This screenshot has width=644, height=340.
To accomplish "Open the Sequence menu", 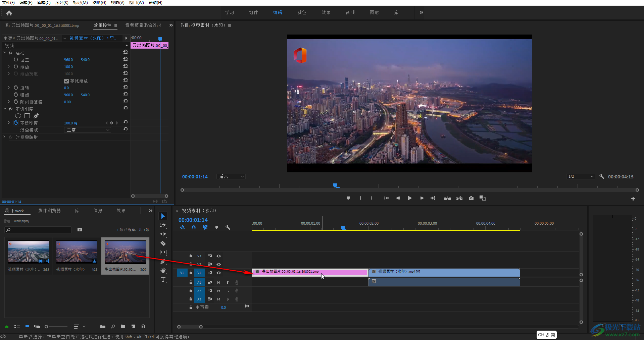I will pyautogui.click(x=62, y=3).
